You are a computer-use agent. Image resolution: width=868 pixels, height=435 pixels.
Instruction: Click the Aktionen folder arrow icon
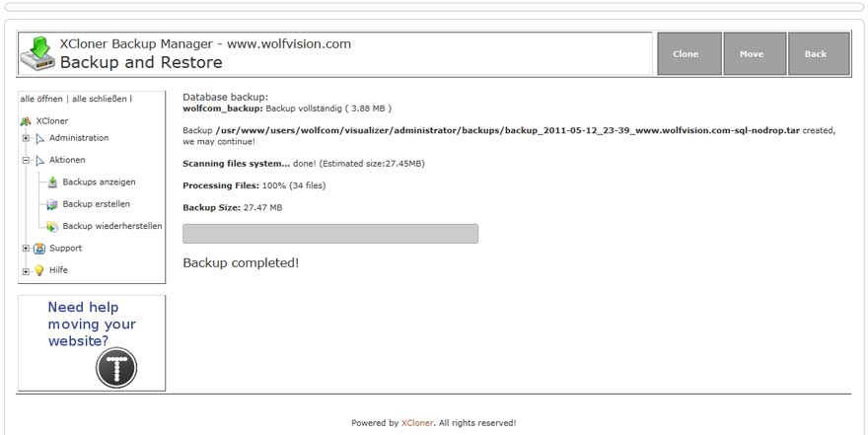click(39, 161)
